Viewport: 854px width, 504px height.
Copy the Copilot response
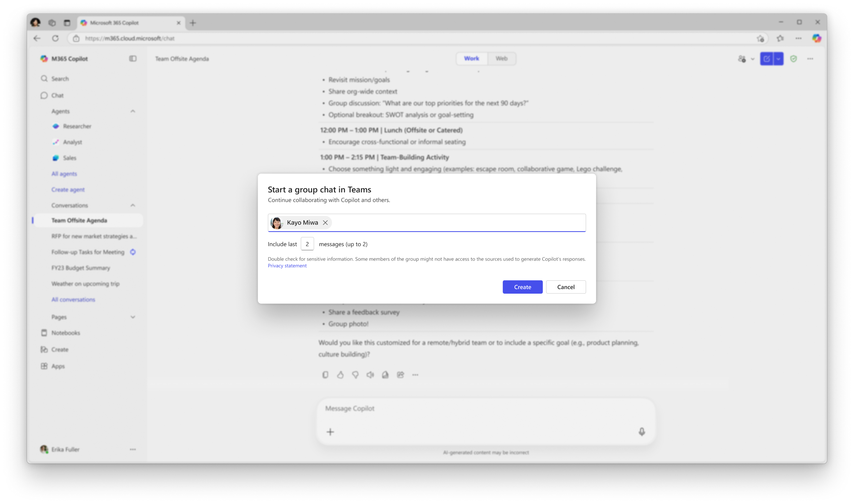[325, 375]
